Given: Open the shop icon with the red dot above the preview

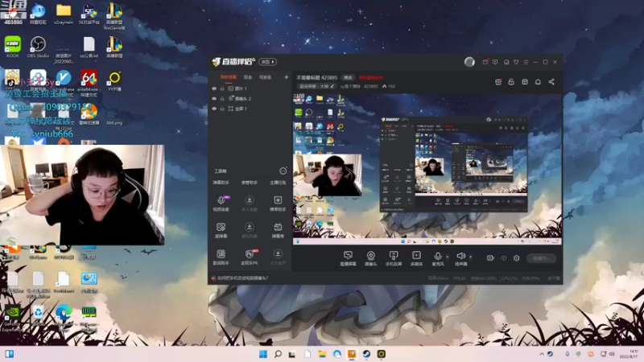Looking at the screenshot, I should (x=497, y=82).
